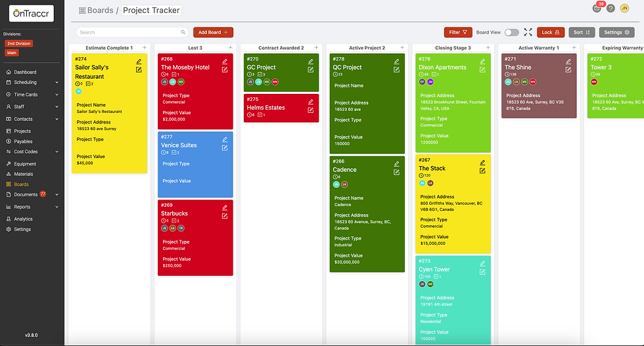Add a card to the Active Project column with plus icon
Image resolution: width=644 pixels, height=346 pixels.
(402, 48)
